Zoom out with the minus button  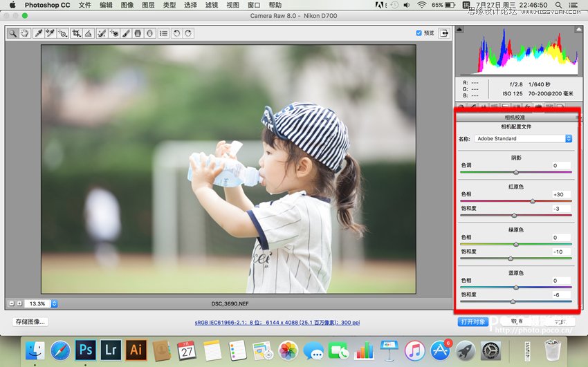11,303
